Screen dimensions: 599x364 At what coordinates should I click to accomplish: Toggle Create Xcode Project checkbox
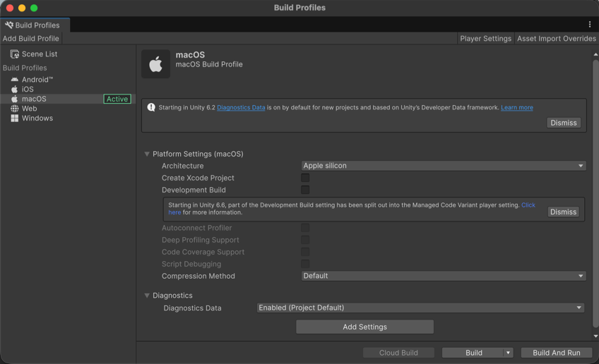[305, 178]
